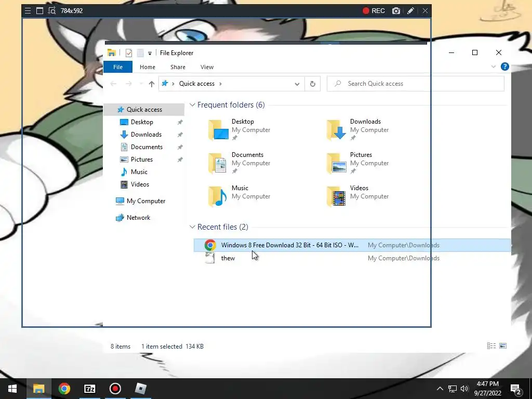532x399 pixels.
Task: Switch to Details view layout icon
Action: pyautogui.click(x=491, y=346)
